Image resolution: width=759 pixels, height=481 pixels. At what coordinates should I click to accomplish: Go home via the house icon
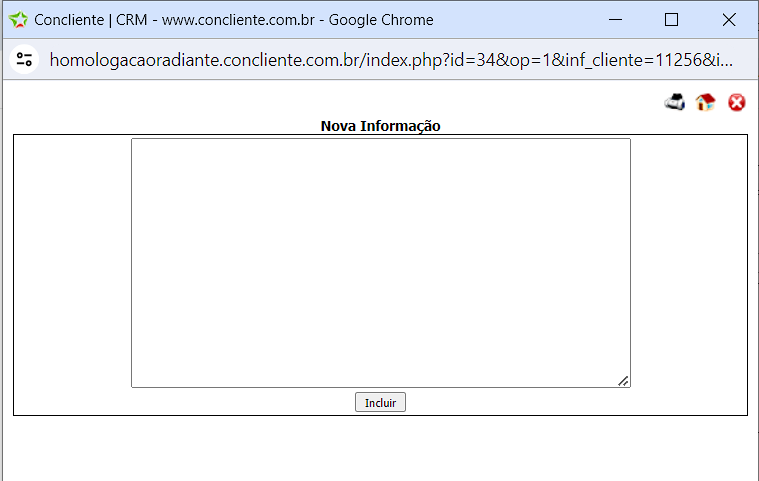pos(706,102)
